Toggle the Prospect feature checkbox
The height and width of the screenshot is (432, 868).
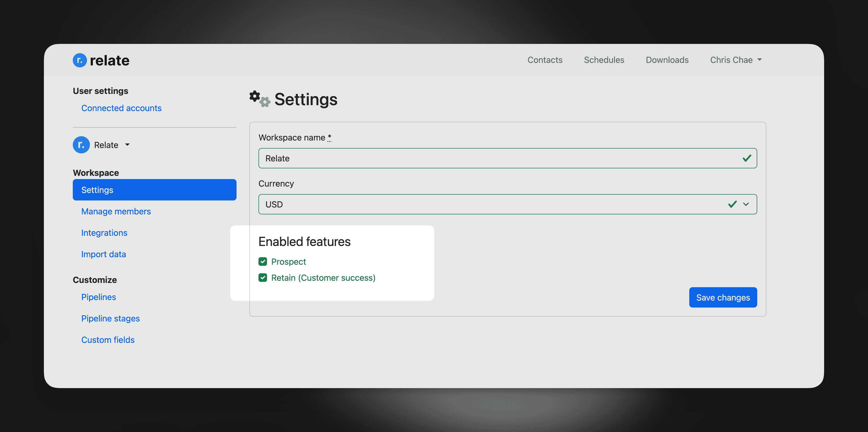click(x=263, y=262)
